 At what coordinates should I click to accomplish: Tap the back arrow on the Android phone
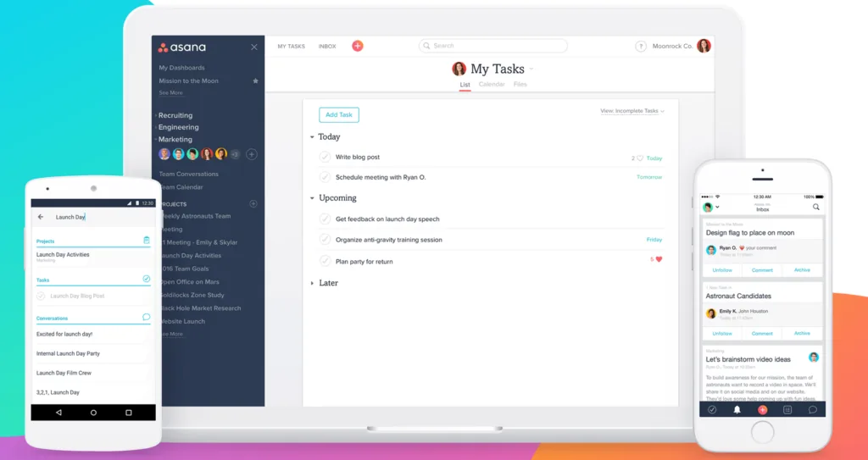pyautogui.click(x=41, y=217)
